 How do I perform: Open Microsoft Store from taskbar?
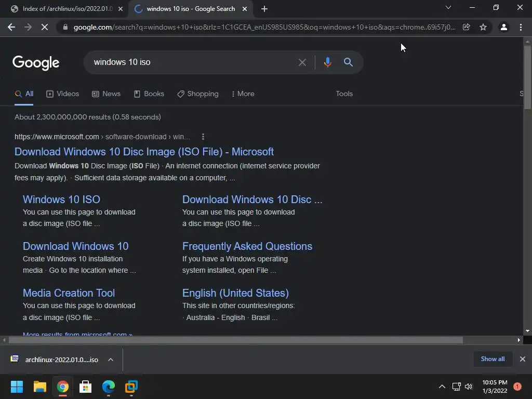click(86, 387)
